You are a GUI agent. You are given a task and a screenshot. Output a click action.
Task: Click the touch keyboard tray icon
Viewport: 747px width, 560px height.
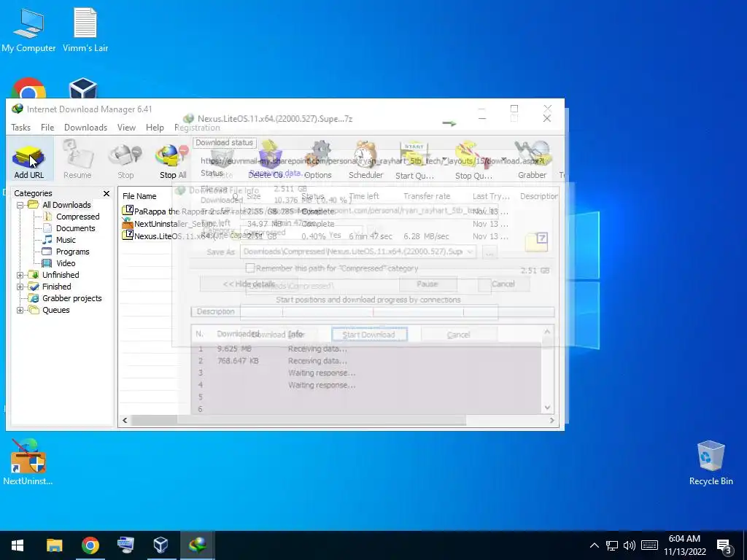tap(649, 545)
